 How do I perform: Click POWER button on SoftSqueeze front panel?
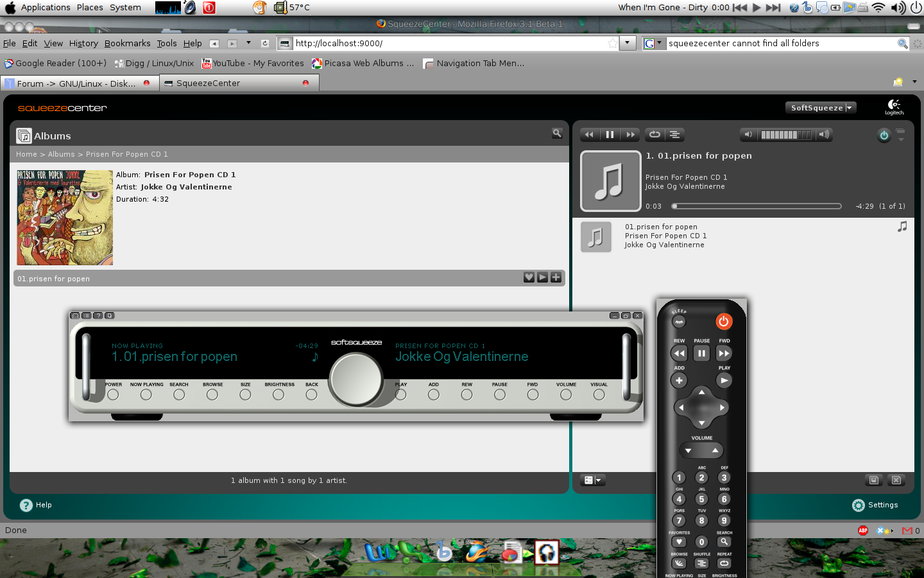point(114,395)
